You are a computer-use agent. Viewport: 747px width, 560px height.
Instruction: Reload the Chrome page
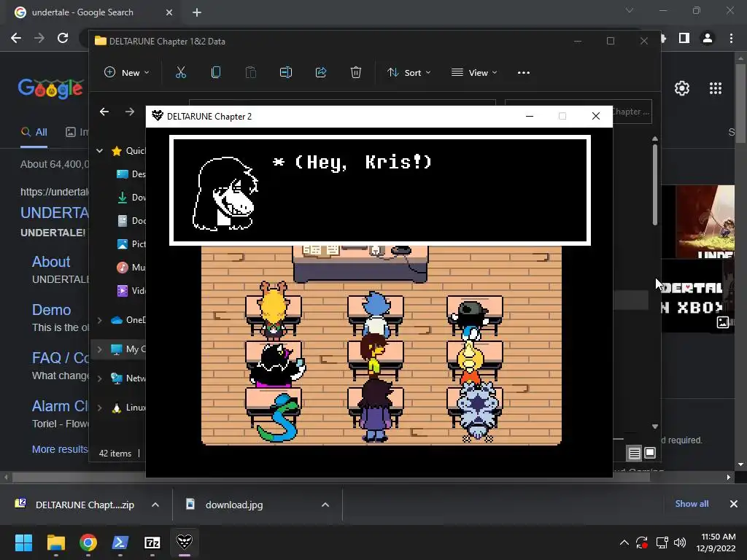tap(63, 38)
